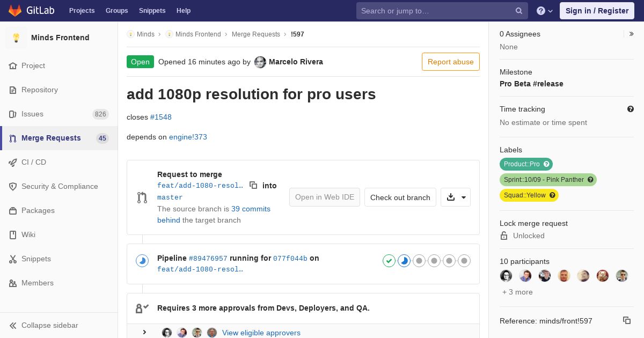Open Marcelo Rivera's avatar

pos(260,62)
